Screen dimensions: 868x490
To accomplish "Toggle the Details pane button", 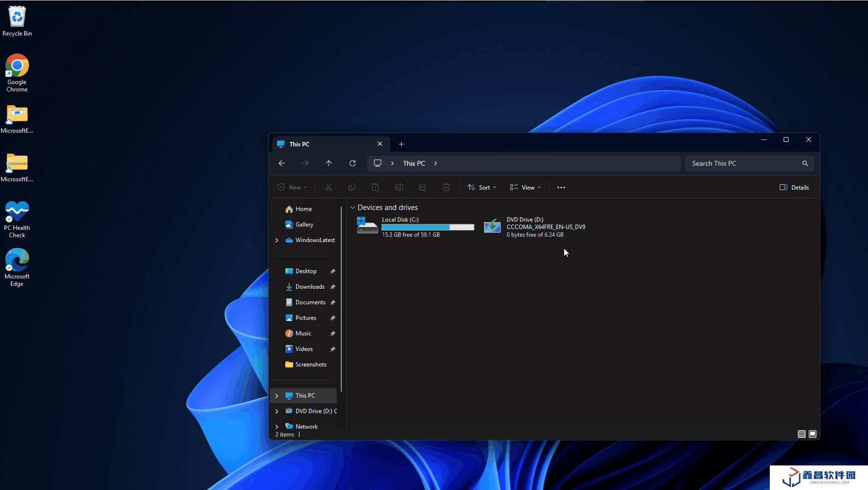I will click(x=794, y=188).
